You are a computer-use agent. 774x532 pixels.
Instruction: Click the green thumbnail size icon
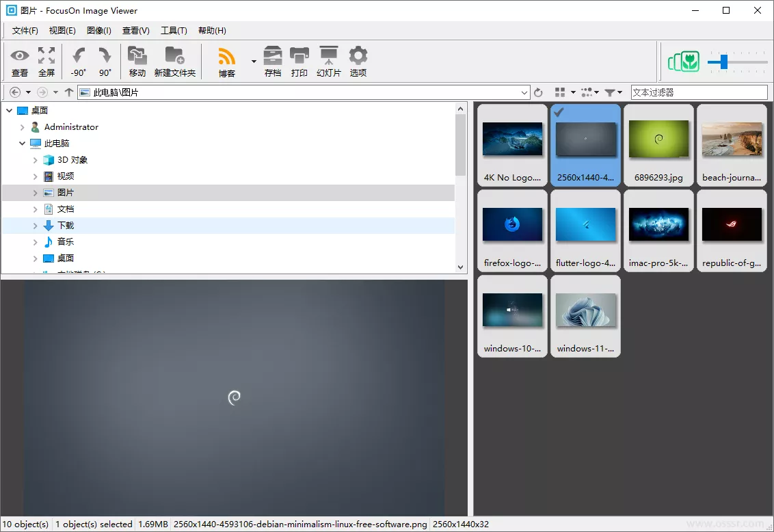[x=684, y=62]
